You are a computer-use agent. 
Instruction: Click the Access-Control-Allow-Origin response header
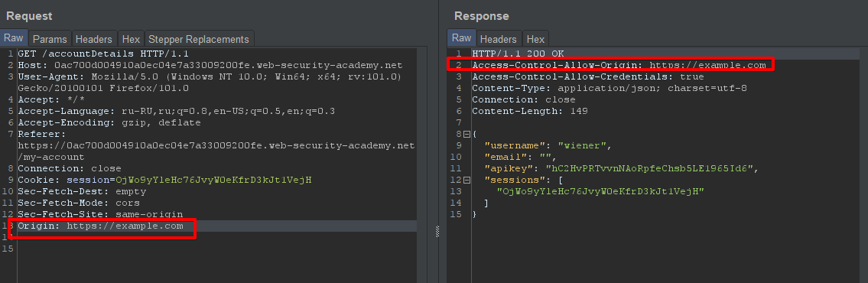[x=619, y=65]
